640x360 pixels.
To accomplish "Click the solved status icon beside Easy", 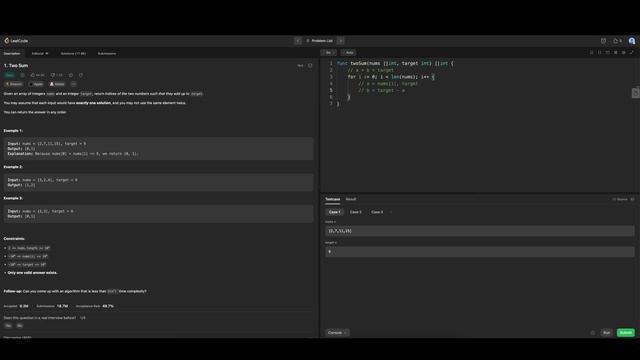I will 22,75.
